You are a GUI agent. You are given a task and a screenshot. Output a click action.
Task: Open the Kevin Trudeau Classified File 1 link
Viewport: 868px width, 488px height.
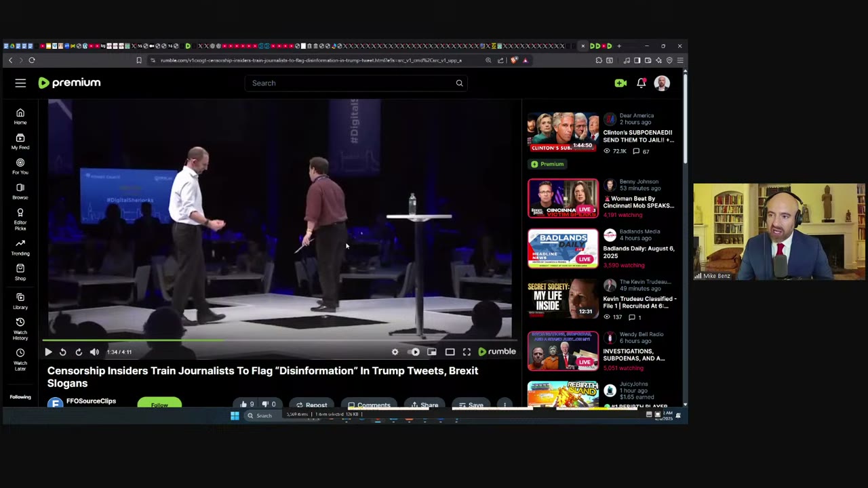[639, 302]
